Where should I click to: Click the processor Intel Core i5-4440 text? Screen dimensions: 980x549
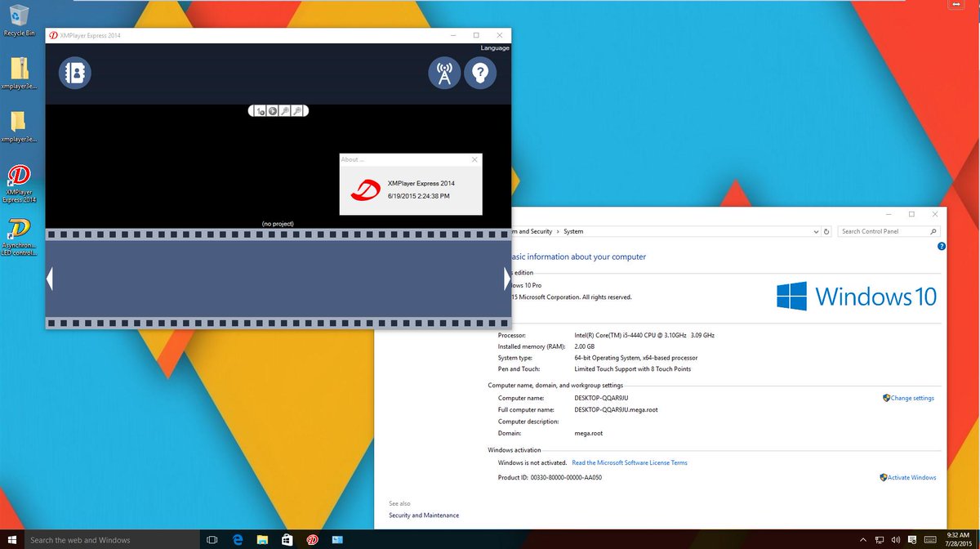(644, 336)
